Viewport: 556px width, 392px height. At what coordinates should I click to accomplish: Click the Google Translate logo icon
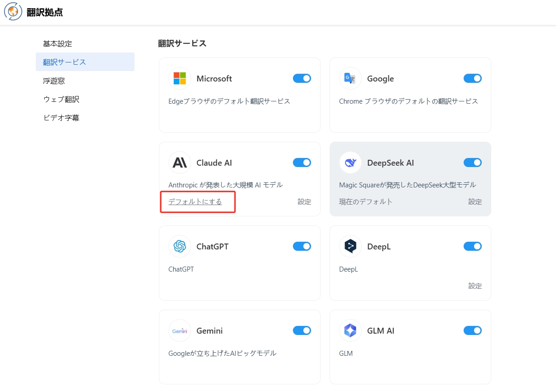pos(350,78)
